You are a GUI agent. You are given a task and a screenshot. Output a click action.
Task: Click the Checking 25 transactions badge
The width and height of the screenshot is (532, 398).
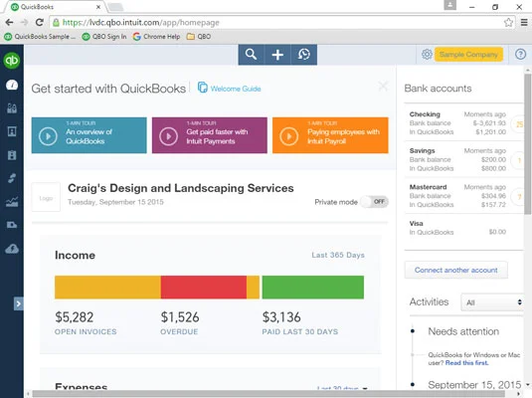pos(518,124)
